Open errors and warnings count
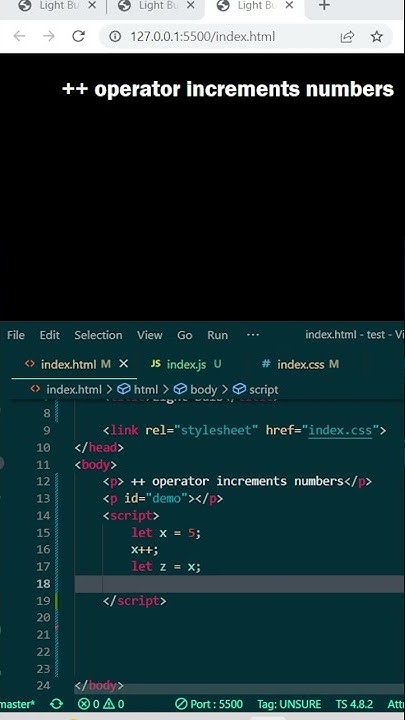405x720 pixels. pos(101,704)
